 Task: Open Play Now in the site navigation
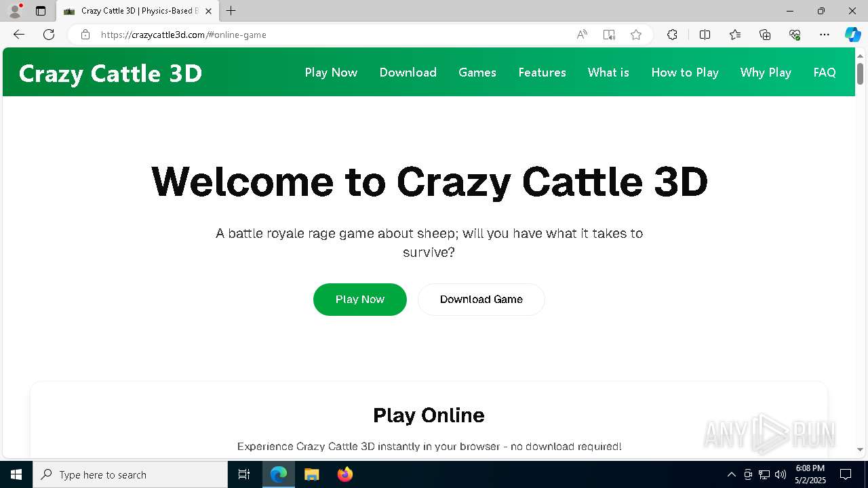pyautogui.click(x=331, y=73)
